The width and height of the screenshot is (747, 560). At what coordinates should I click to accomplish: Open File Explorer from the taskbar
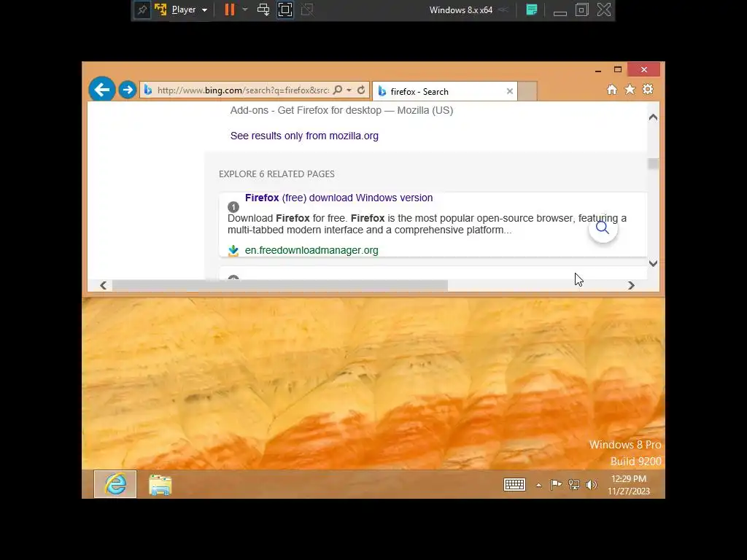pos(160,485)
